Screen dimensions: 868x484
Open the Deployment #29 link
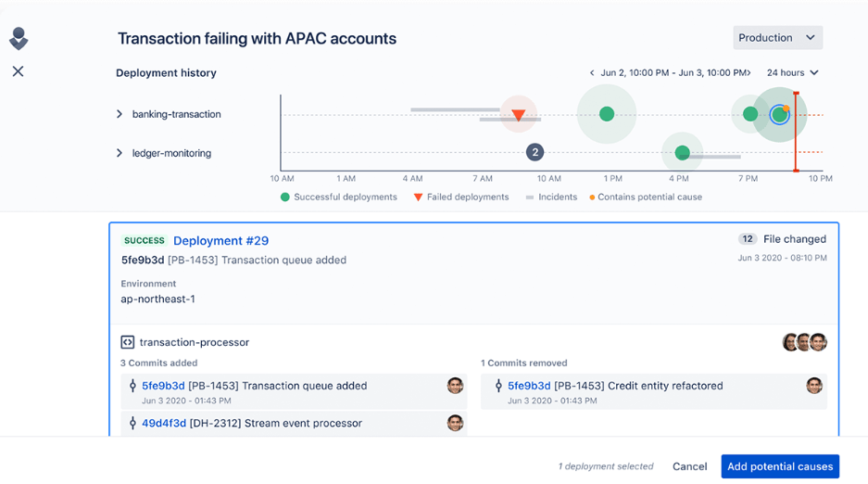[220, 241]
